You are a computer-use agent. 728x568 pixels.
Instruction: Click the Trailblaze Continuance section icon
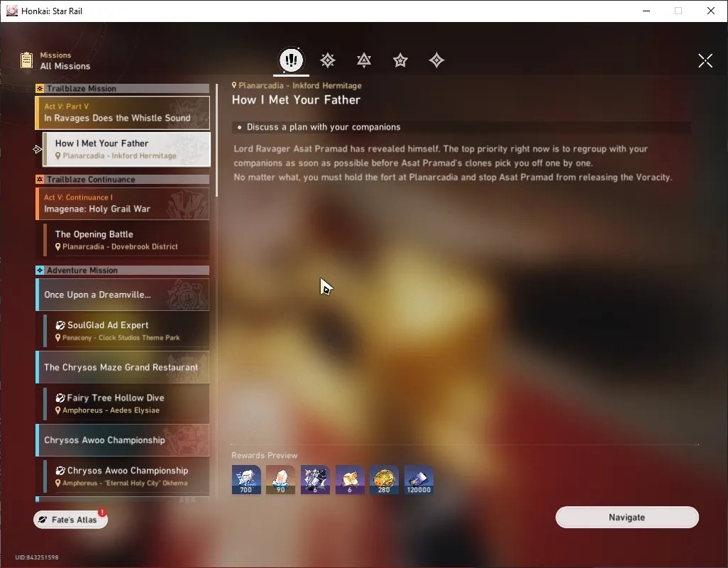[x=40, y=179]
